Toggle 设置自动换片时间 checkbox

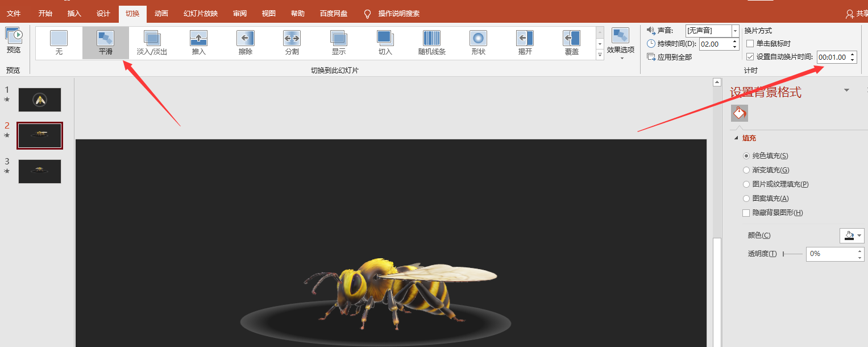[750, 57]
